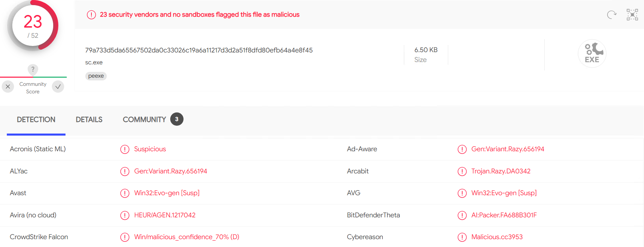Click warning icon next to CrowdStrike Falcon verdict

point(125,237)
